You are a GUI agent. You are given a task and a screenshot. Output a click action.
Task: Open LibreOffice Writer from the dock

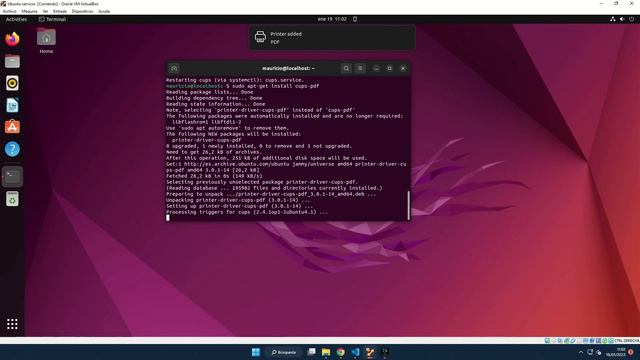click(12, 105)
